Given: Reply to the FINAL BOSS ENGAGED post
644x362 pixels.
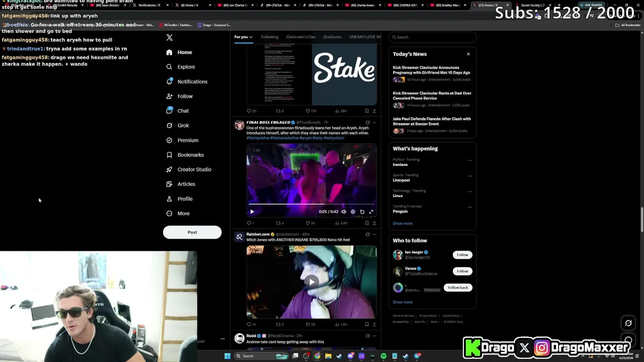Looking at the screenshot, I should pyautogui.click(x=250, y=223).
